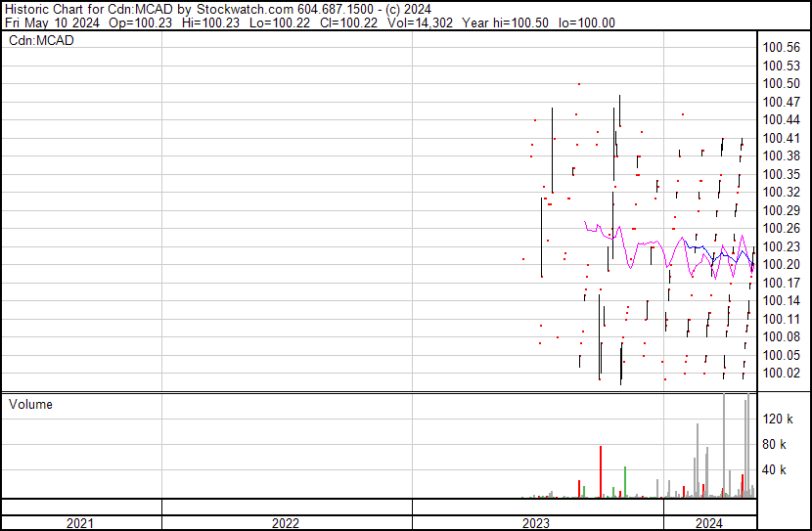Viewport: 812px width, 531px height.
Task: Click the Op=100.23 header value
Action: click(140, 22)
